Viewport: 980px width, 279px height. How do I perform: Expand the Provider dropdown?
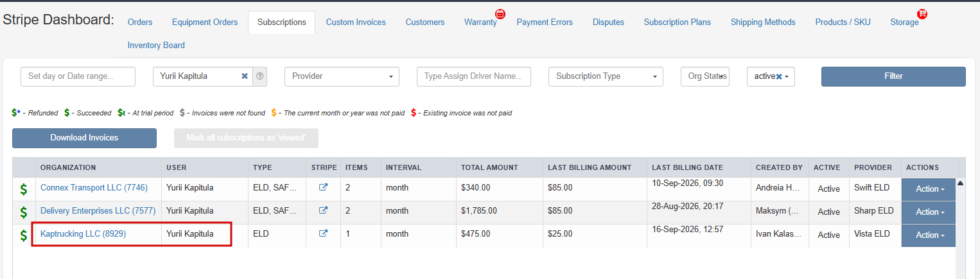(x=342, y=76)
